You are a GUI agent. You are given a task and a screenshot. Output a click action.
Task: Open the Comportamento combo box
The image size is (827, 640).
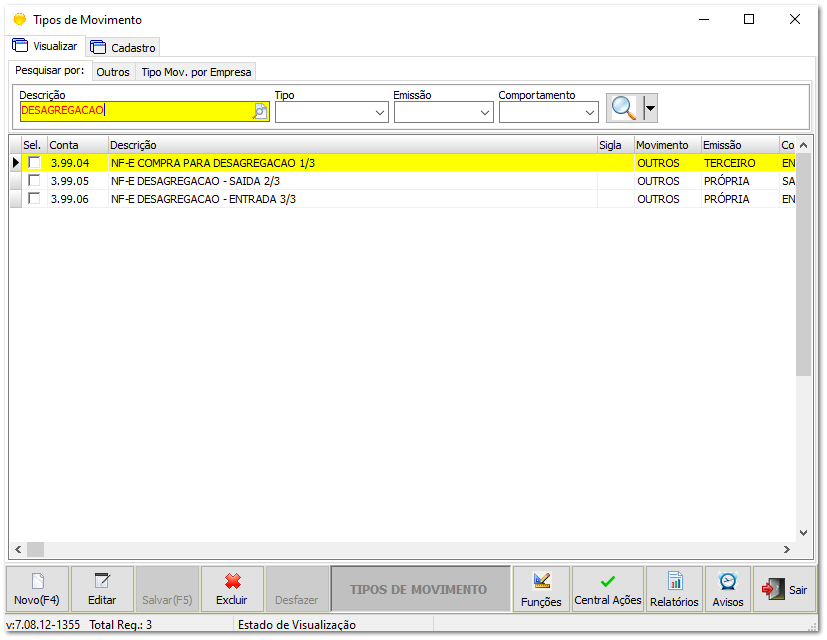coord(589,112)
